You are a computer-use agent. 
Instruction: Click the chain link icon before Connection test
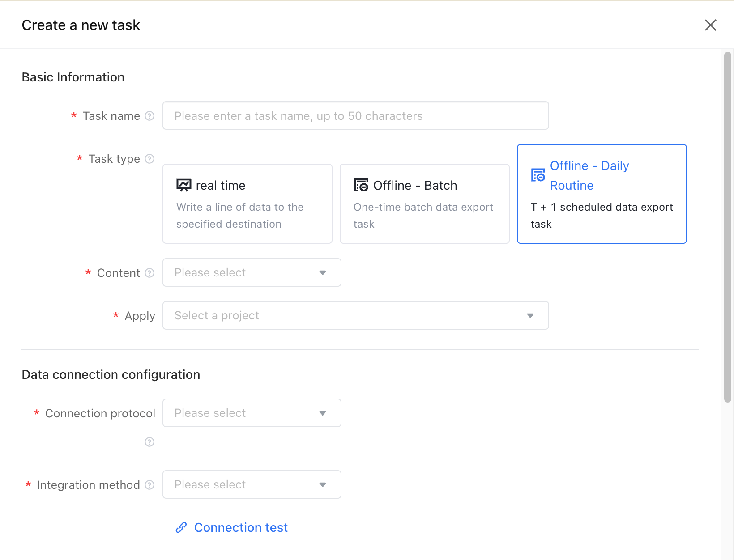click(181, 528)
